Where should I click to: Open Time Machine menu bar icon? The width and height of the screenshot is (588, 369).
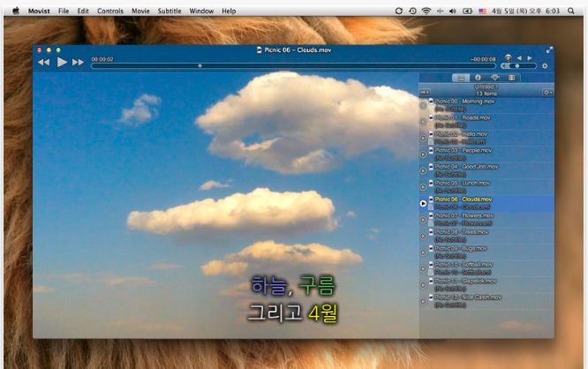pos(412,11)
